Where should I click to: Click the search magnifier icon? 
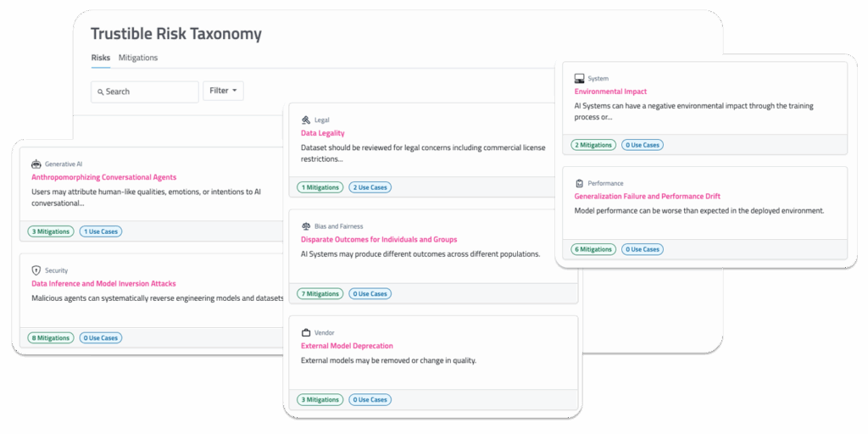(x=100, y=92)
